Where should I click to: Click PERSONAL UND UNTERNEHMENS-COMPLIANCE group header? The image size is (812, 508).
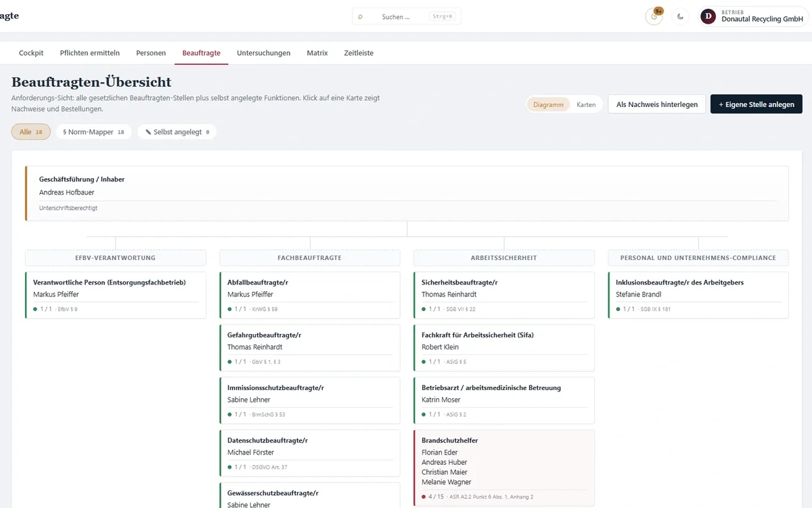(x=698, y=258)
